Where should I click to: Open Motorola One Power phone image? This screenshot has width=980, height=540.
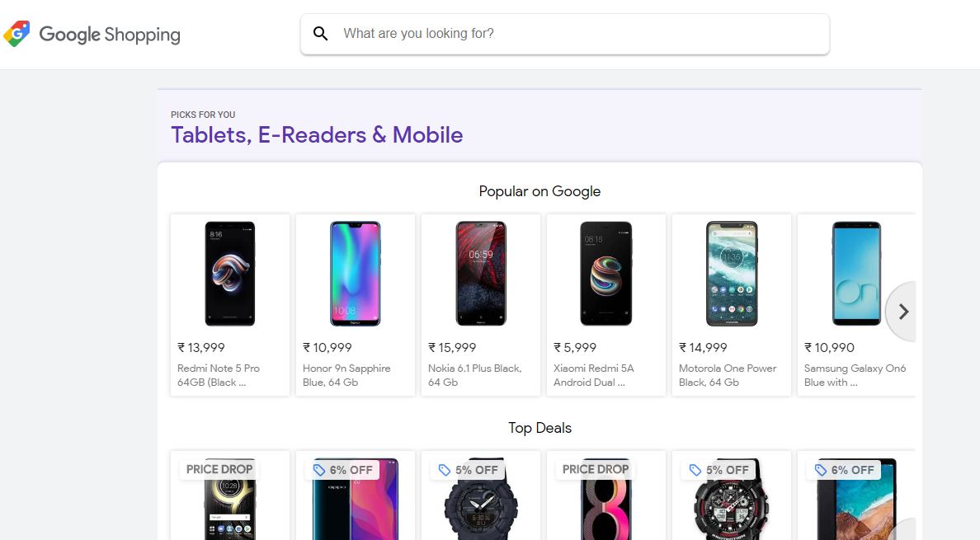732,273
